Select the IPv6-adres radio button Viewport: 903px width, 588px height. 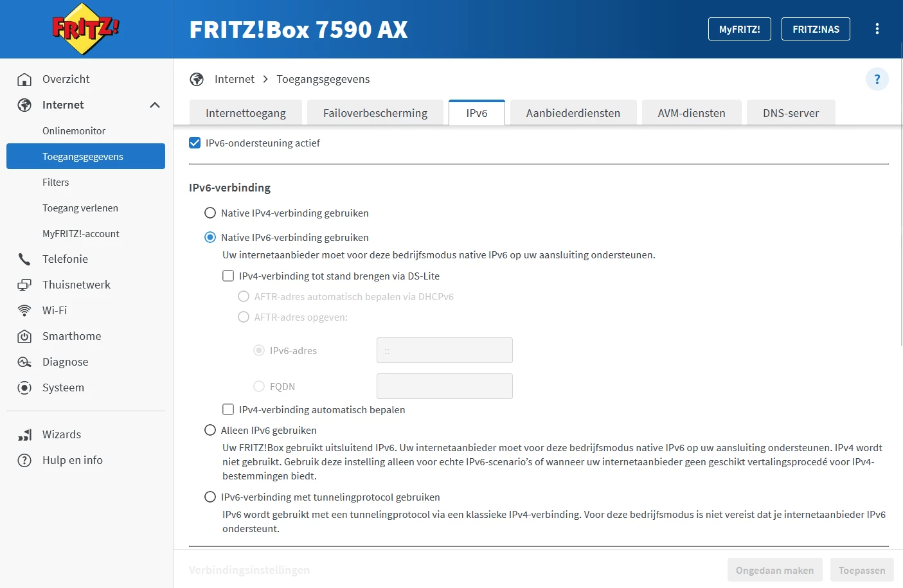(x=259, y=350)
